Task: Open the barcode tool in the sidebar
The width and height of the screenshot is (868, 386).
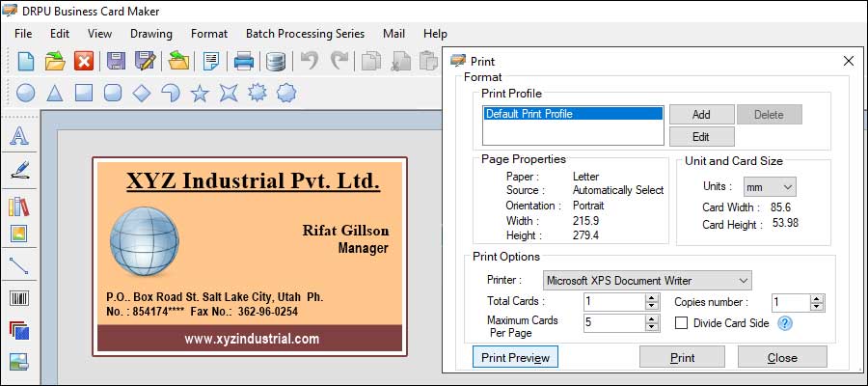Action: [18, 298]
